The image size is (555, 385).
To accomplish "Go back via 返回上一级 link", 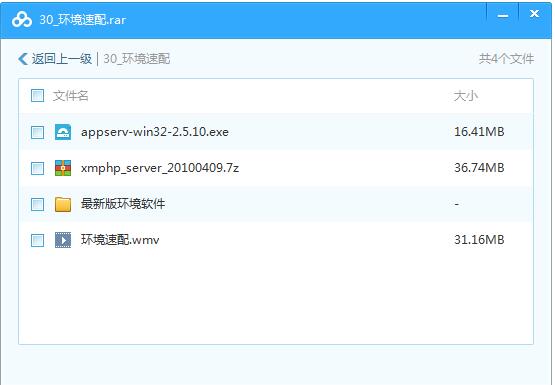I will point(62,59).
